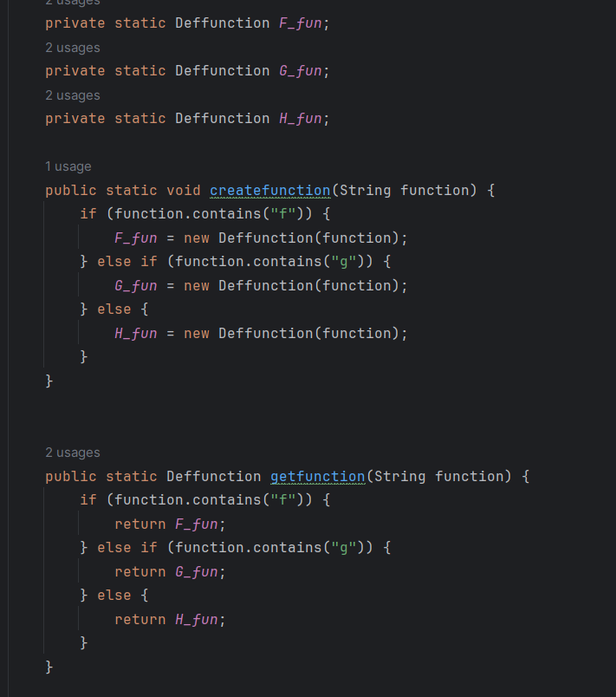Click the H_fun field declaration name

(x=301, y=118)
